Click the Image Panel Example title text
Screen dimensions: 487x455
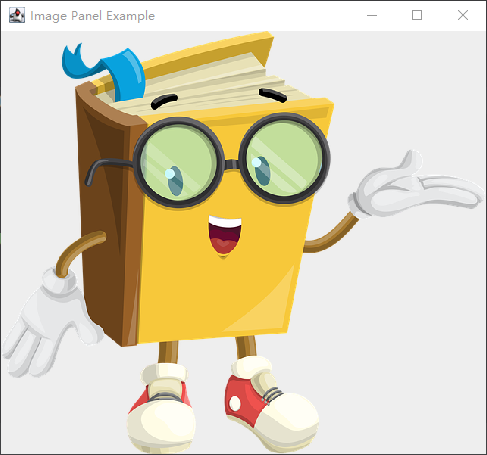(x=92, y=16)
